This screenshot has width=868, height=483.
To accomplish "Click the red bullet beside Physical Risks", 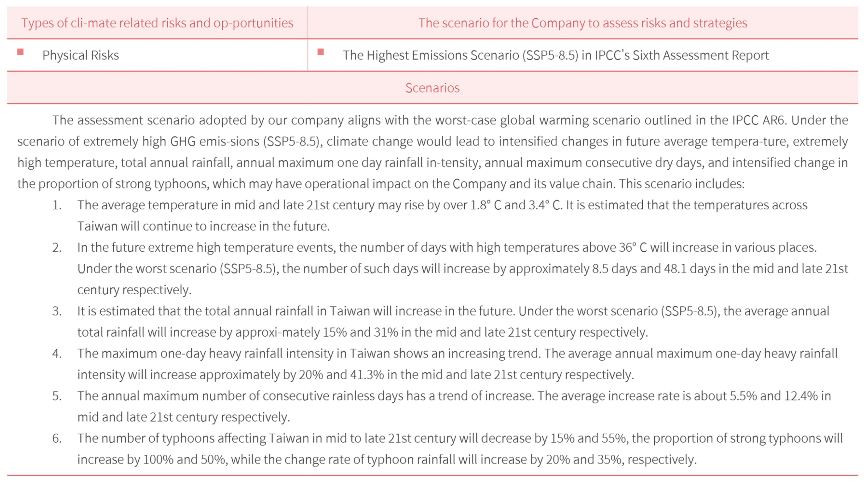I will click(x=20, y=52).
